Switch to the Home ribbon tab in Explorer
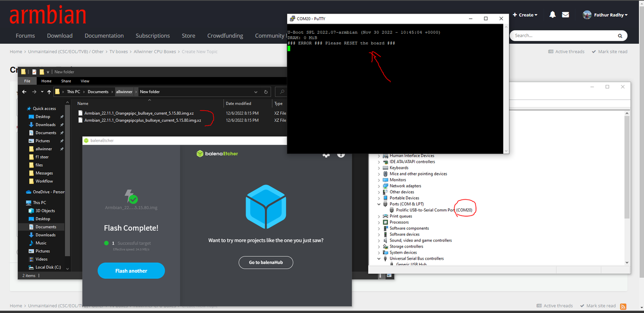Screen dimensions: 644x313 (46, 81)
